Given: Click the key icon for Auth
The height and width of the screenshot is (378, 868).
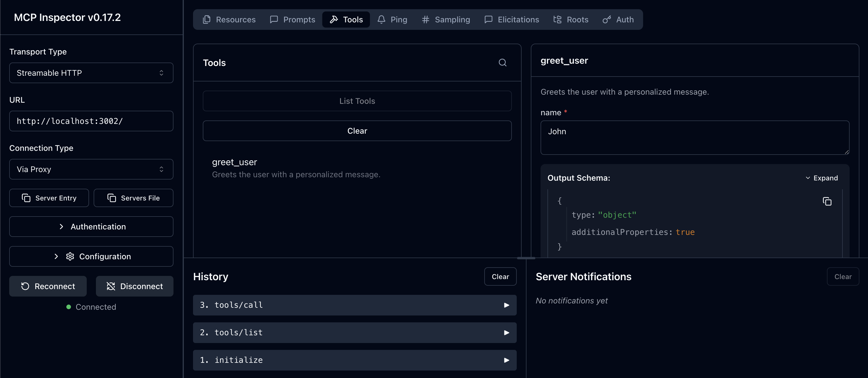Looking at the screenshot, I should 607,20.
